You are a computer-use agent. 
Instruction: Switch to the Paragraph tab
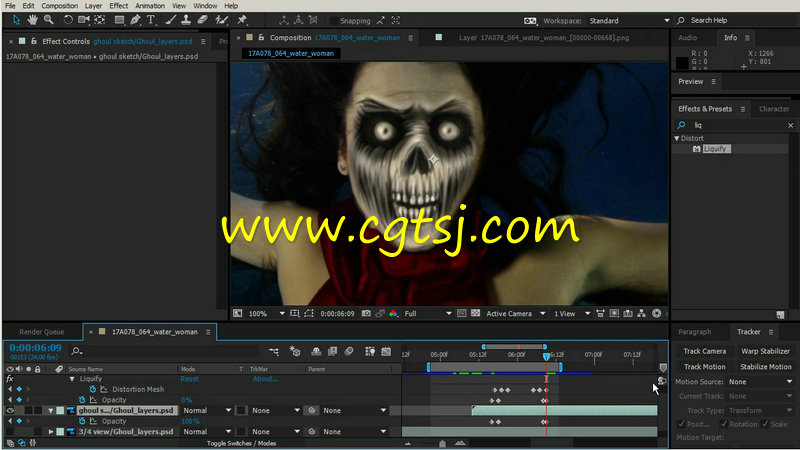pyautogui.click(x=694, y=332)
